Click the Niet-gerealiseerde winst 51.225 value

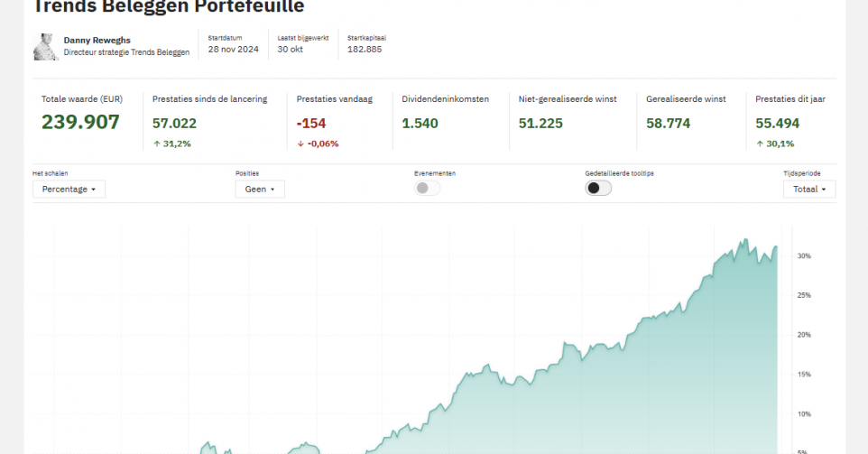point(540,124)
